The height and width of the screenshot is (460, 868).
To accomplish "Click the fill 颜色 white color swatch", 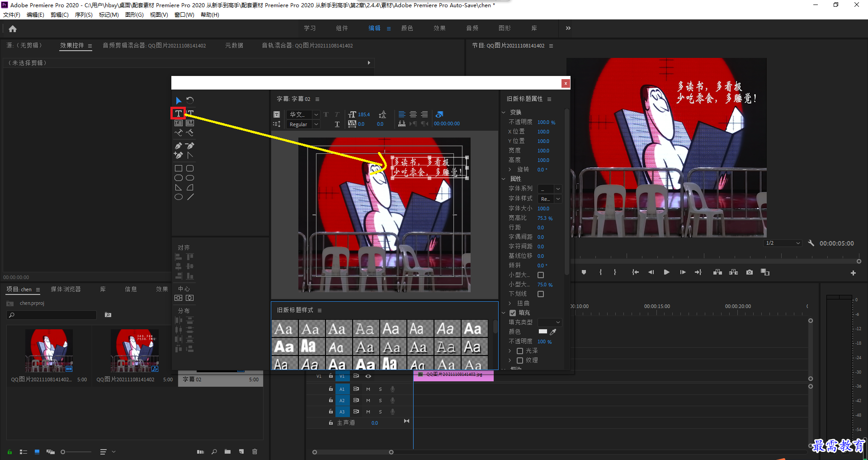I will (543, 332).
